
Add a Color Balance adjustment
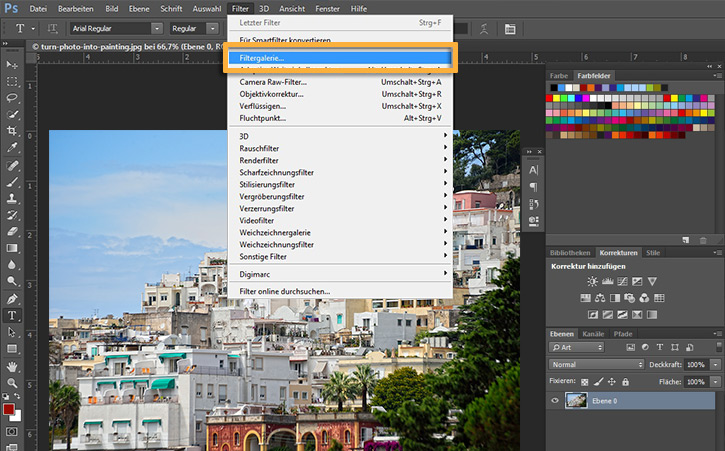pos(600,298)
